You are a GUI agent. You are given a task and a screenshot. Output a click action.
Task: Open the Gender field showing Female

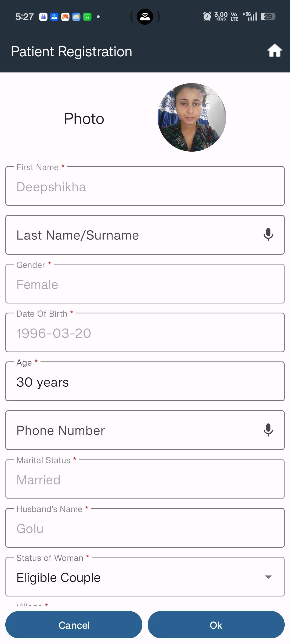(x=145, y=284)
